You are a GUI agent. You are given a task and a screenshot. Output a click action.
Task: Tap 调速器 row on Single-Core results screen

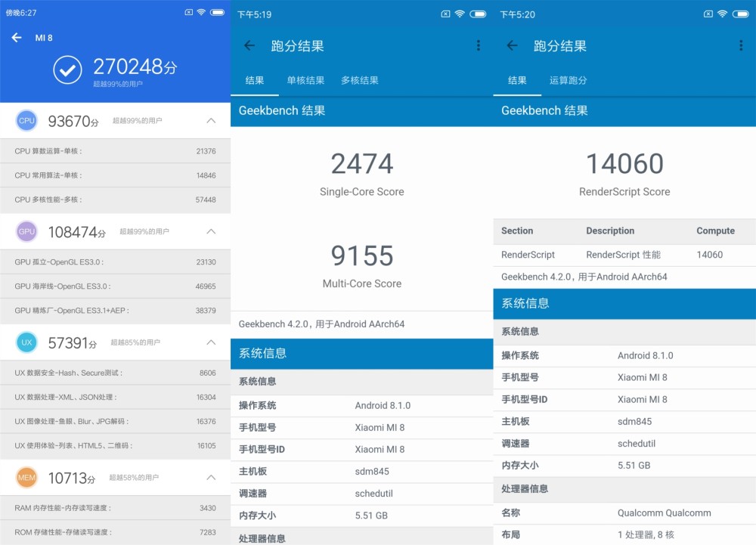(x=361, y=494)
